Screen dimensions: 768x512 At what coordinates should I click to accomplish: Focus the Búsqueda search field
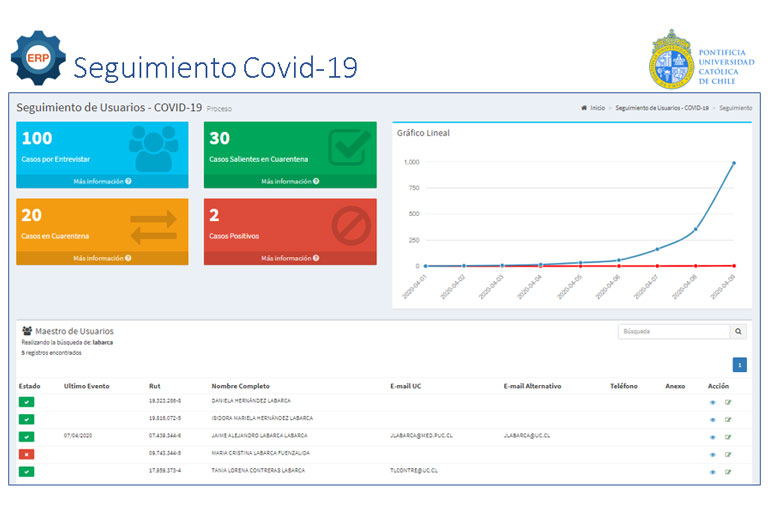pyautogui.click(x=673, y=331)
